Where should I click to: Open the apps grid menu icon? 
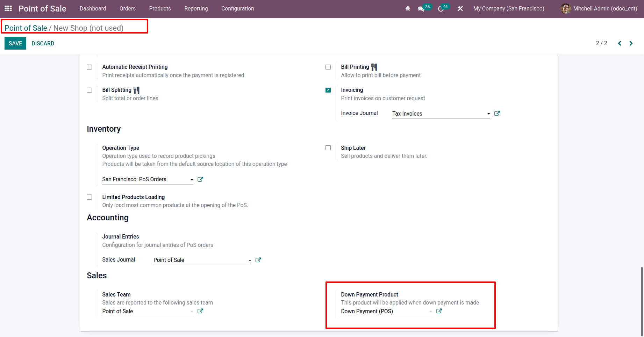coord(8,8)
